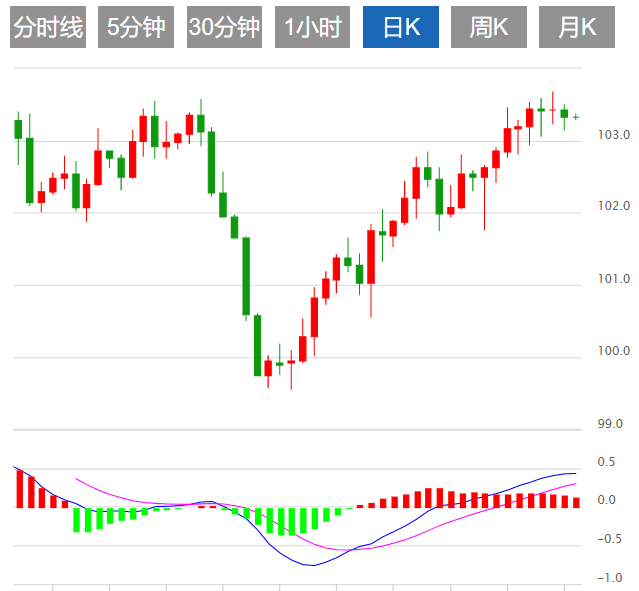Click the 99.0 price axis label
This screenshot has width=639, height=591.
point(610,423)
